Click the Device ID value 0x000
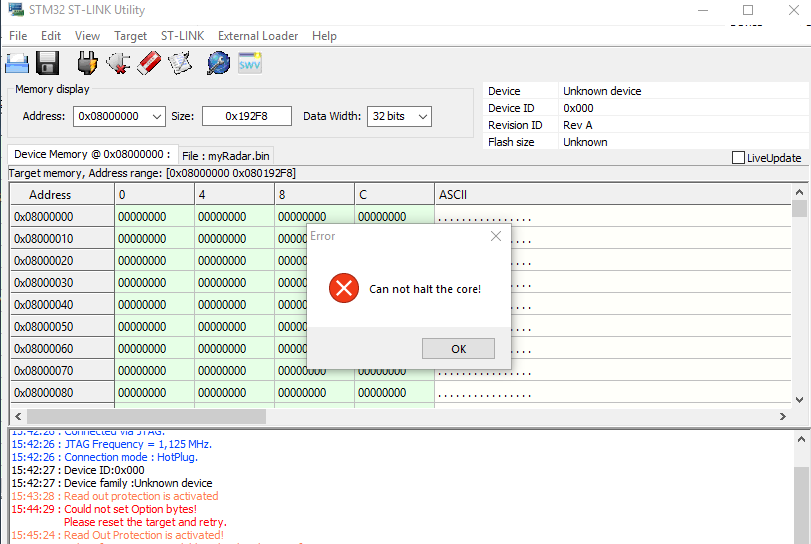 click(x=578, y=108)
